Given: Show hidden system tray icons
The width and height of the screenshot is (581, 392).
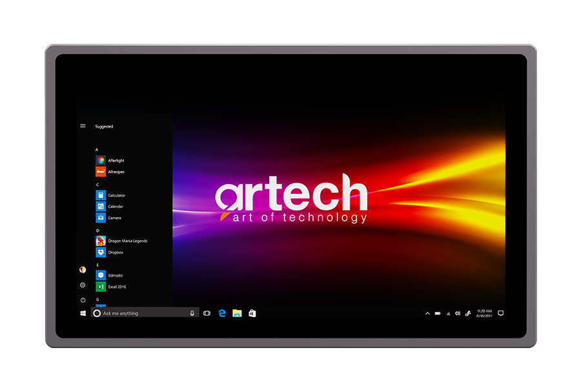Looking at the screenshot, I should tap(427, 313).
